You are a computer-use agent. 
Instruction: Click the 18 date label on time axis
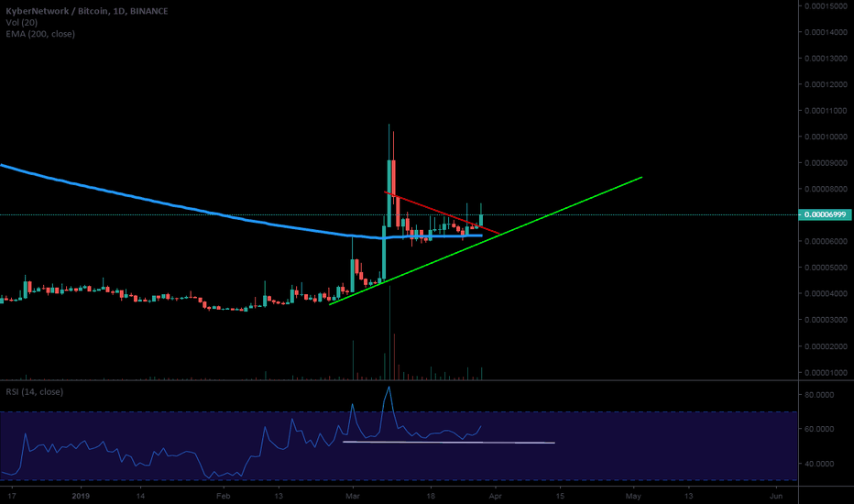click(x=431, y=496)
